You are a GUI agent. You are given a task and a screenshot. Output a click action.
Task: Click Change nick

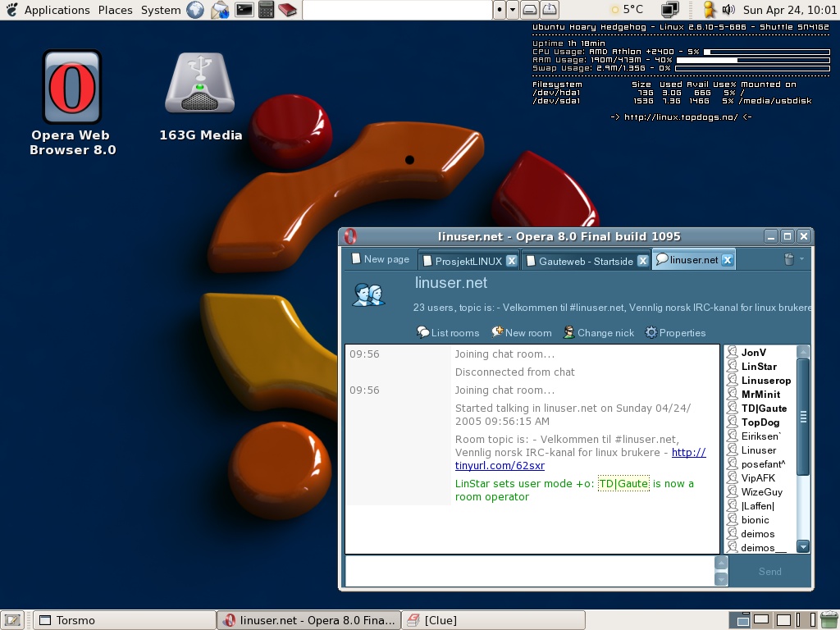coord(598,333)
